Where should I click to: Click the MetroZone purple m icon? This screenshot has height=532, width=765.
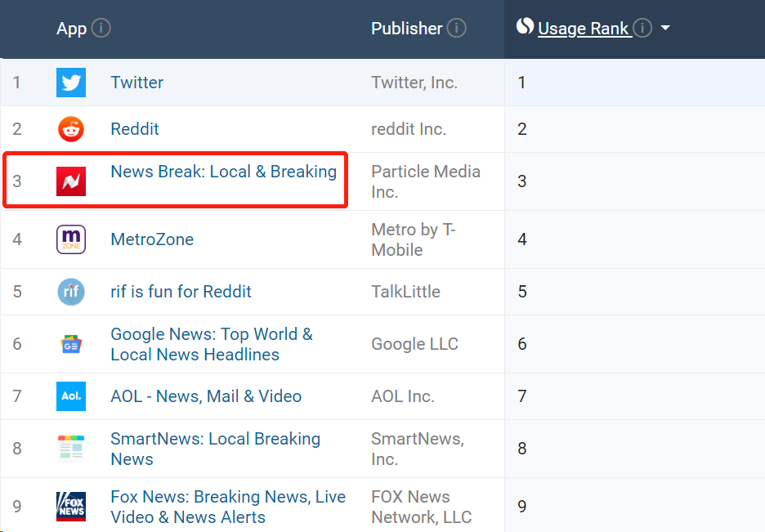[71, 239]
